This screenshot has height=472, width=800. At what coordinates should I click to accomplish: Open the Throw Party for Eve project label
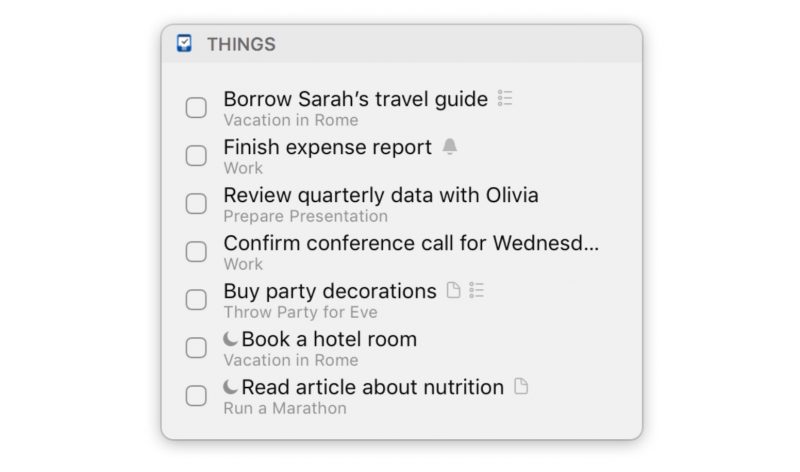301,312
